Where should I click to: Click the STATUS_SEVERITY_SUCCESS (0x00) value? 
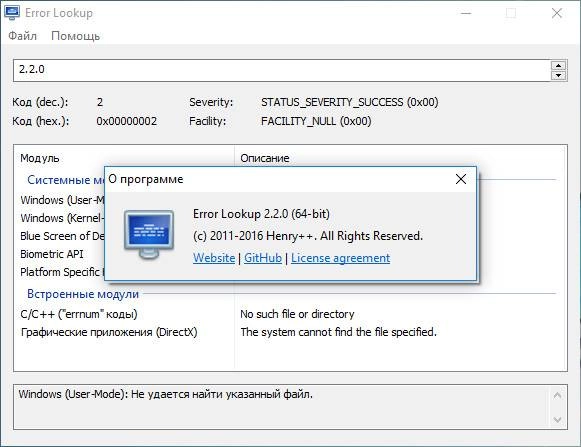tap(349, 102)
